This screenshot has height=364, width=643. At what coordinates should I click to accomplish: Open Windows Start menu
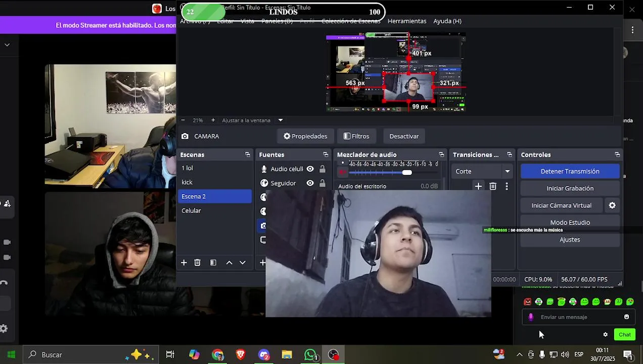(11, 355)
